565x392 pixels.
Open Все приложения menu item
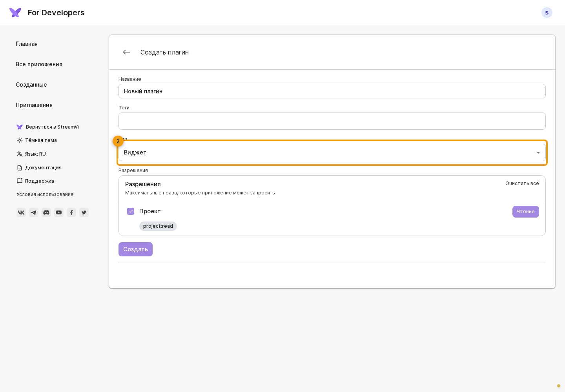pyautogui.click(x=39, y=64)
